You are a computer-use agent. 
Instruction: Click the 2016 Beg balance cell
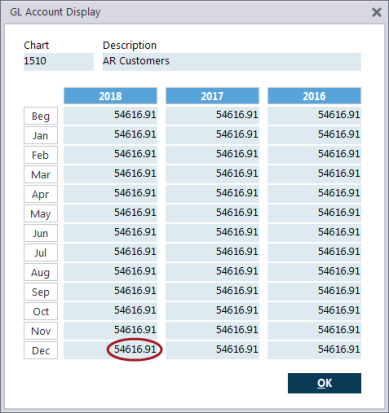coord(314,115)
